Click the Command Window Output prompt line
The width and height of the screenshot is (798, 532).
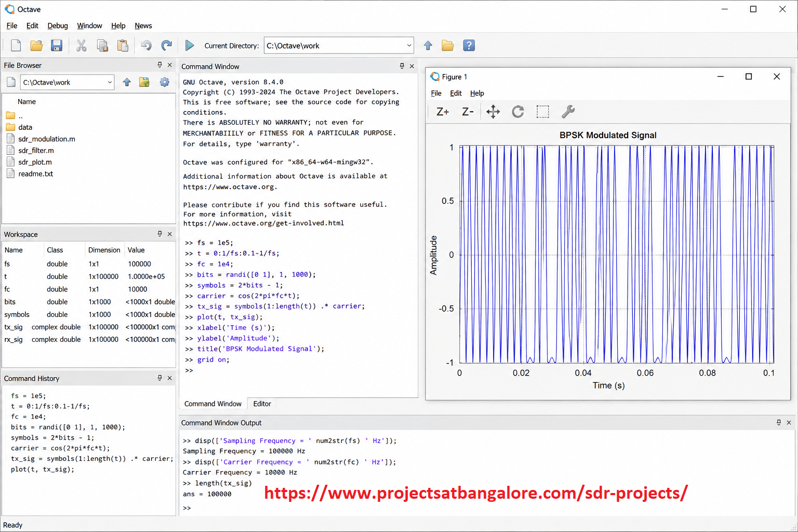click(187, 508)
